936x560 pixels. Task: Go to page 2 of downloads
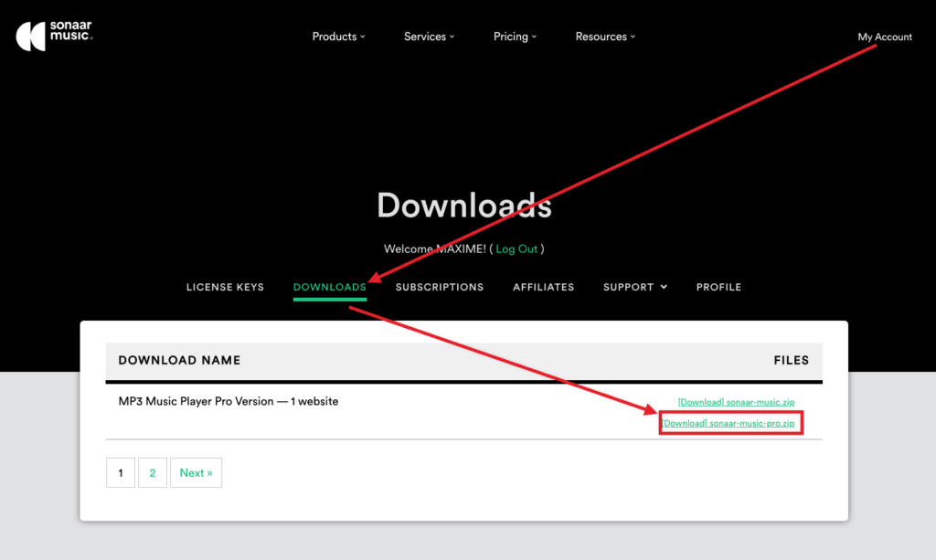click(x=153, y=472)
